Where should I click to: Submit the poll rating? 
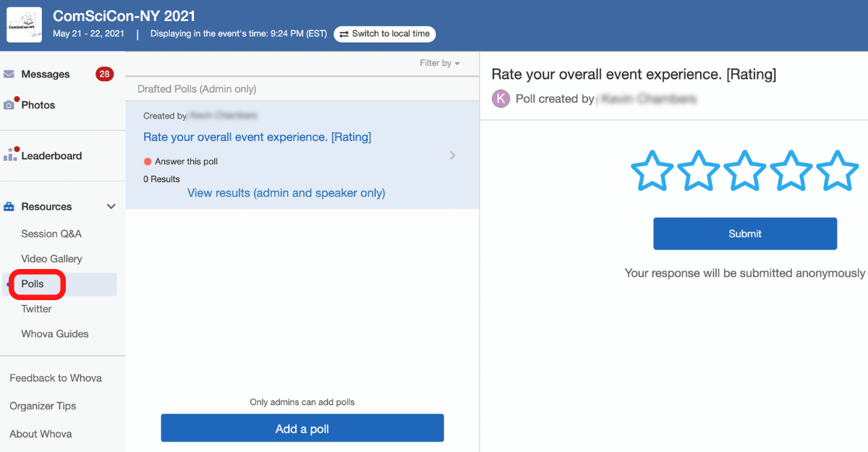(745, 234)
